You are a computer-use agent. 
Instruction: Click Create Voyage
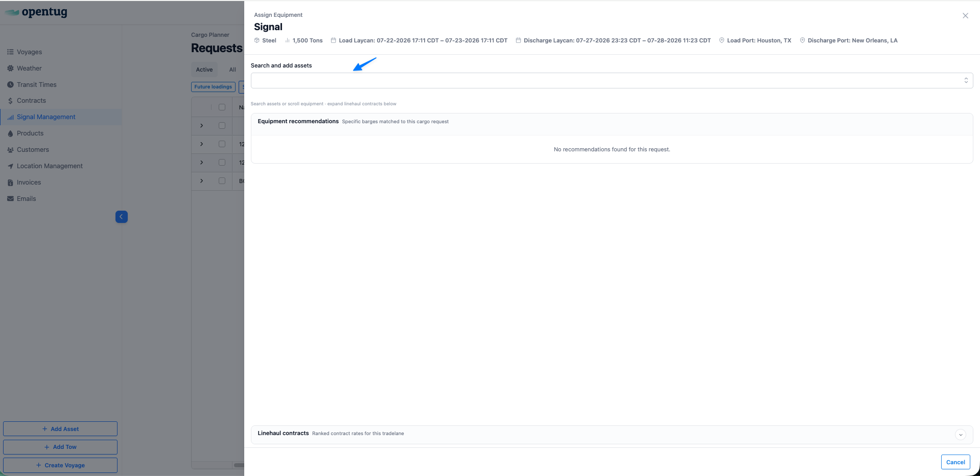tap(60, 465)
